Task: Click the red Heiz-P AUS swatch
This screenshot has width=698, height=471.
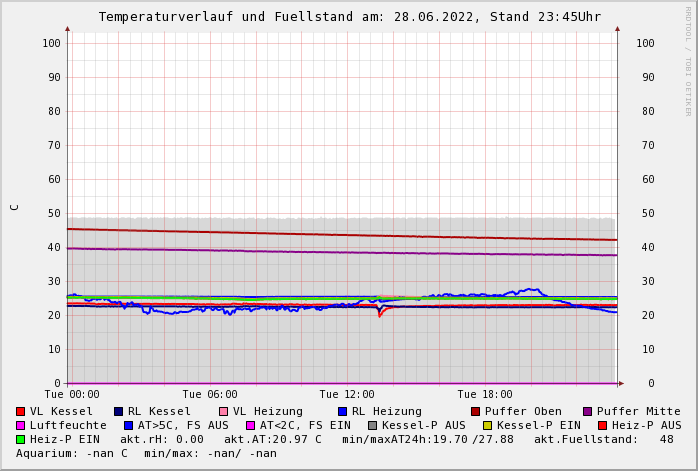Action: pos(603,426)
